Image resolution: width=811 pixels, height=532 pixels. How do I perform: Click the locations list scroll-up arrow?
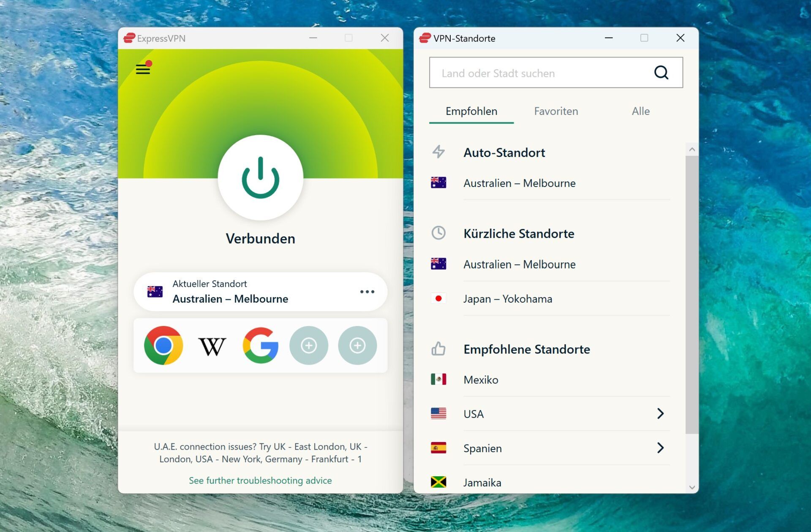(x=692, y=149)
